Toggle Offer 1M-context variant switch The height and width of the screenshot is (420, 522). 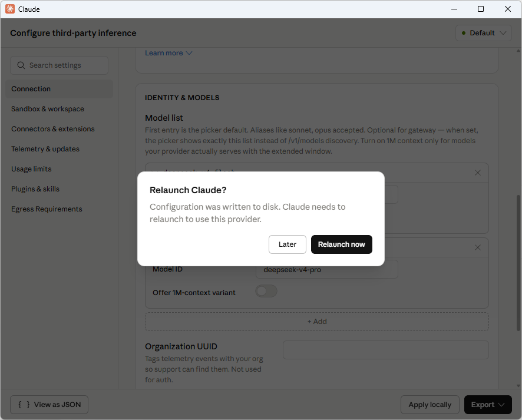pyautogui.click(x=266, y=291)
